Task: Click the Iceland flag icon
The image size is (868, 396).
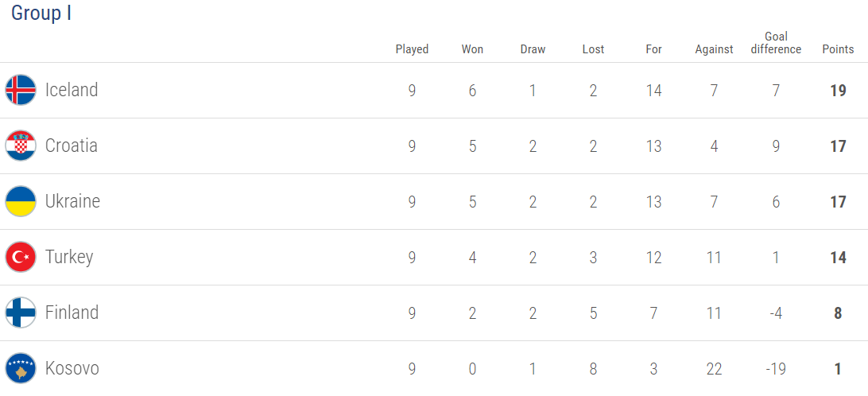Action: pos(21,90)
